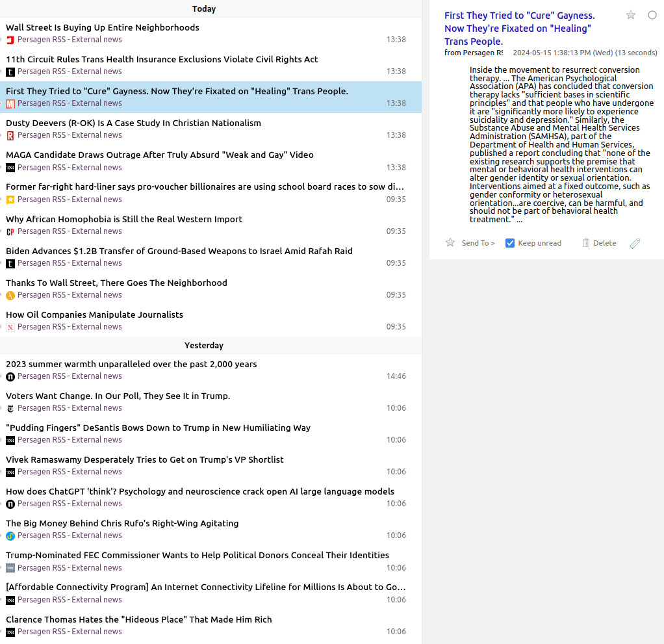Click the favicon under Clarence Thomas Hates article
The height and width of the screenshot is (644, 664).
tap(10, 632)
